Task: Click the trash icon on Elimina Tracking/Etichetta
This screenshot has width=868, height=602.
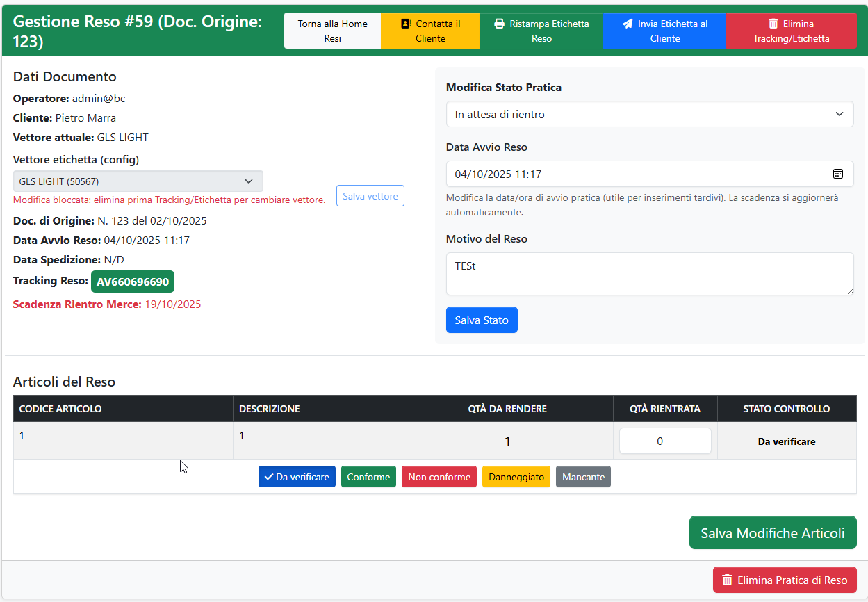Action: click(x=773, y=24)
